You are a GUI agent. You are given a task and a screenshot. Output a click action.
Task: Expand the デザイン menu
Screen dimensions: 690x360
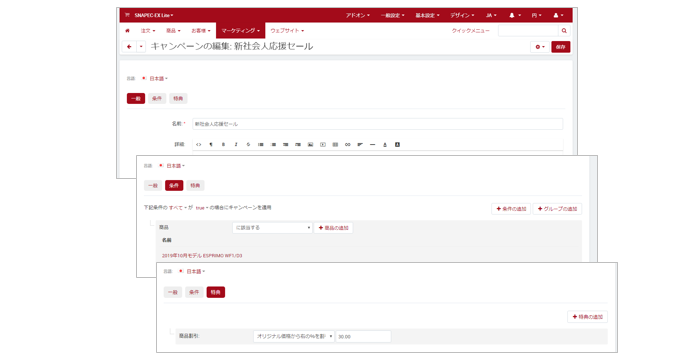pyautogui.click(x=462, y=15)
